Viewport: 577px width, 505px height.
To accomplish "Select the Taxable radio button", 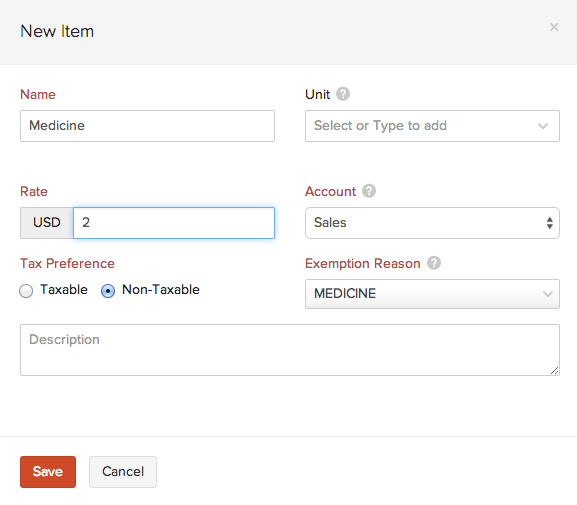I will point(26,291).
